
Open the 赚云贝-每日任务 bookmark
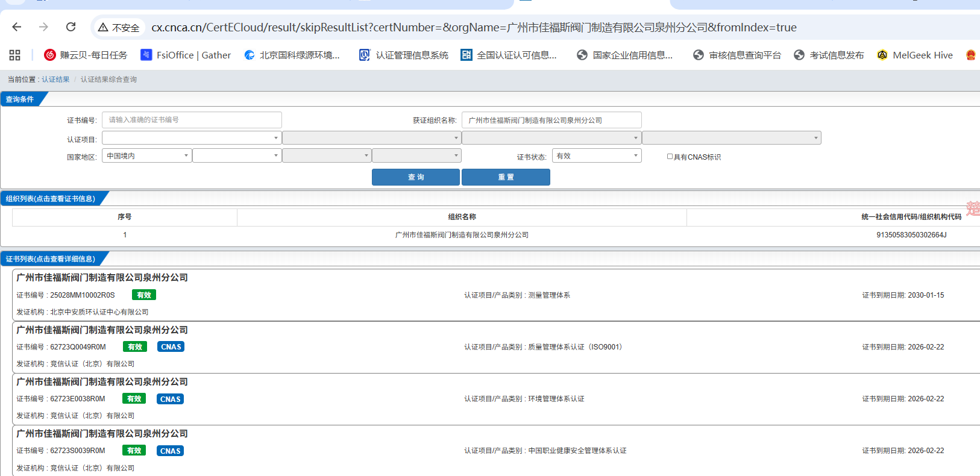(86, 55)
